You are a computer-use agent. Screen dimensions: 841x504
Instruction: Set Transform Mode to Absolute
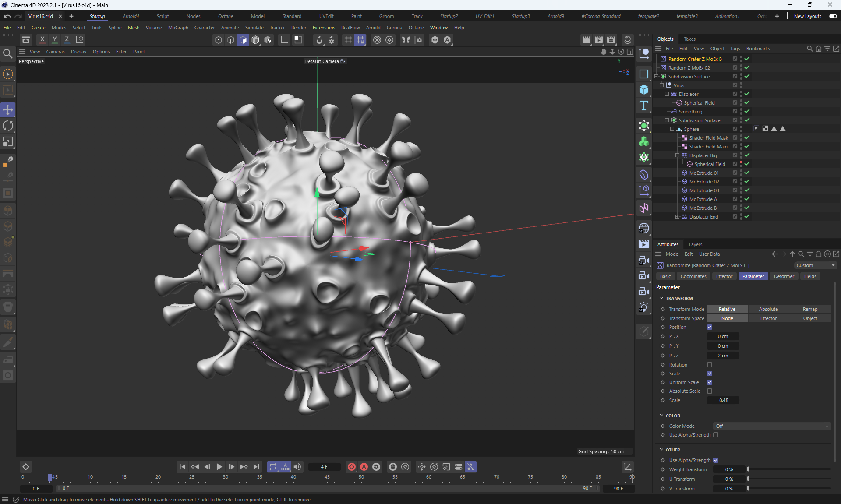[x=768, y=309]
